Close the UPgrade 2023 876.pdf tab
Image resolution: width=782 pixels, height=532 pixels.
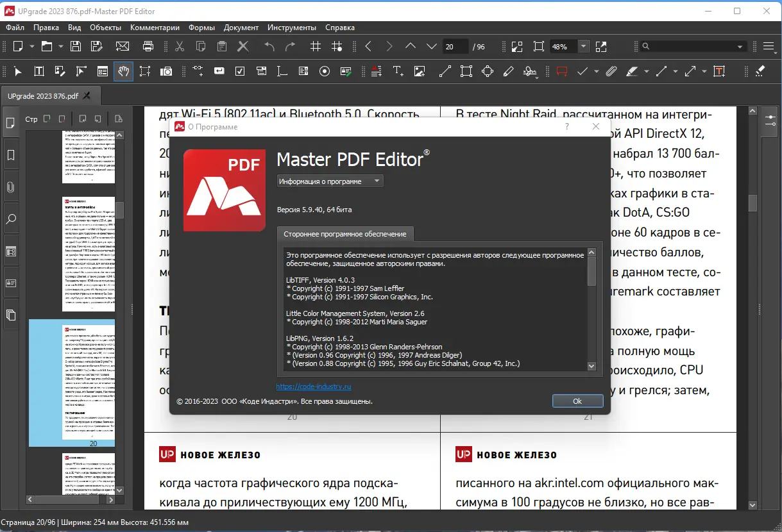tap(87, 96)
